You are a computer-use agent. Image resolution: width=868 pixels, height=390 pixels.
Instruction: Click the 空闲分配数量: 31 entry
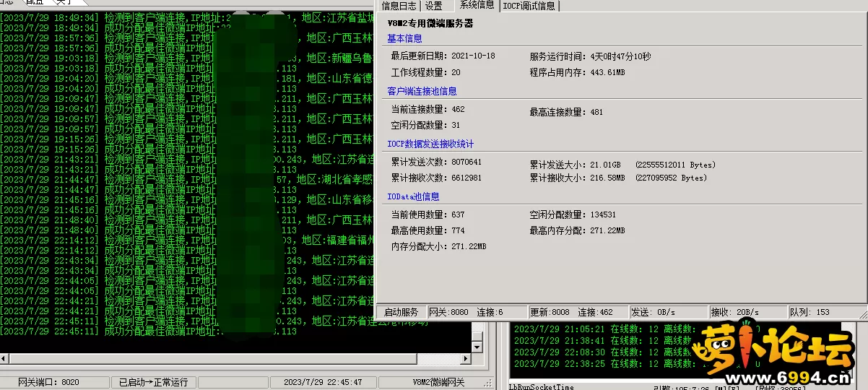pyautogui.click(x=425, y=125)
